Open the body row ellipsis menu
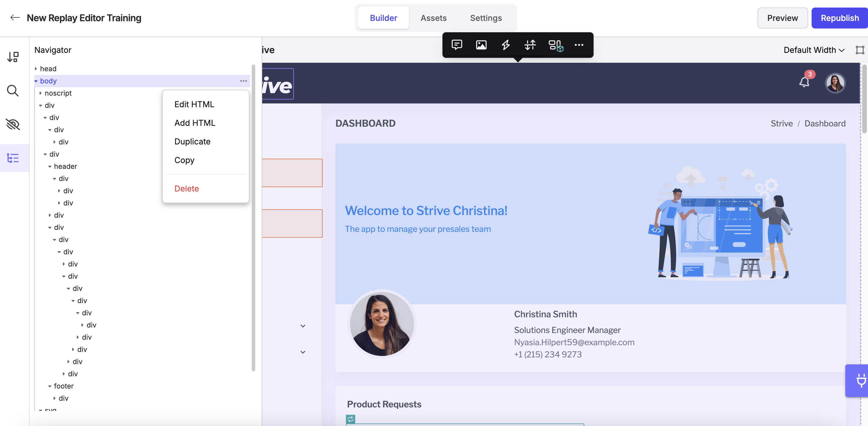 [243, 81]
